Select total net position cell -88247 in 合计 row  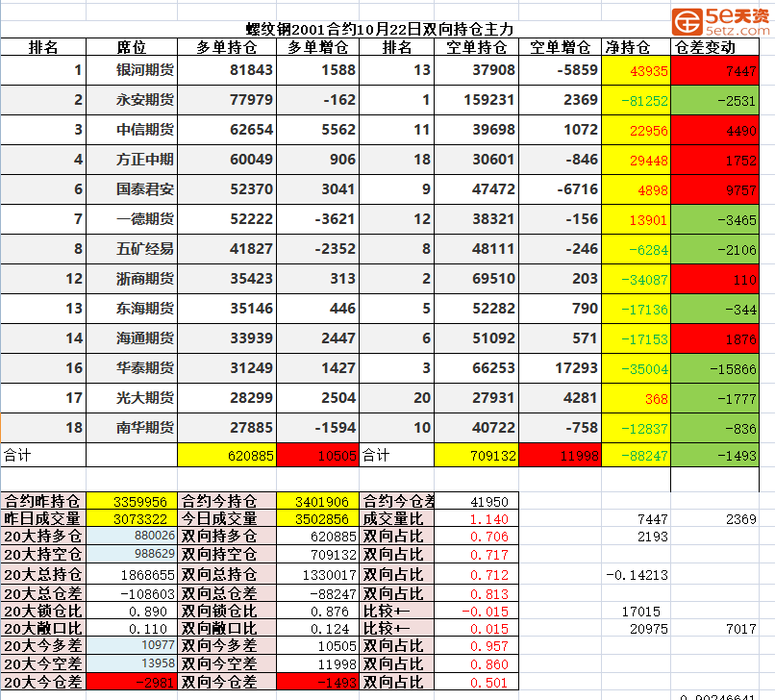click(637, 455)
